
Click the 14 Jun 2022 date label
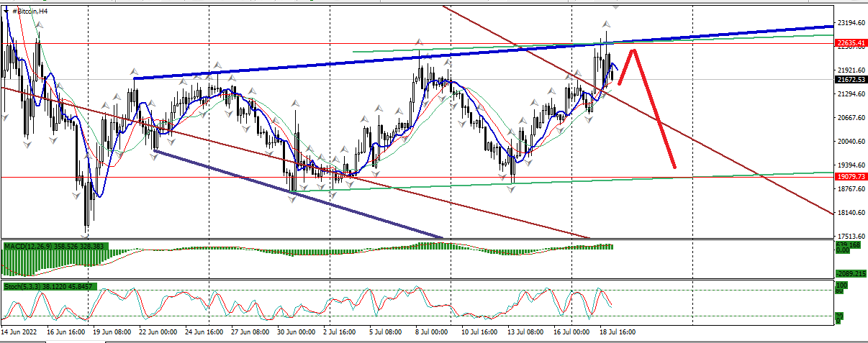click(x=19, y=333)
